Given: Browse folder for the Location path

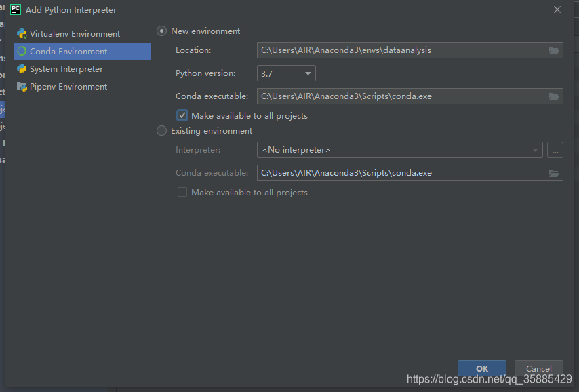Looking at the screenshot, I should pos(553,50).
